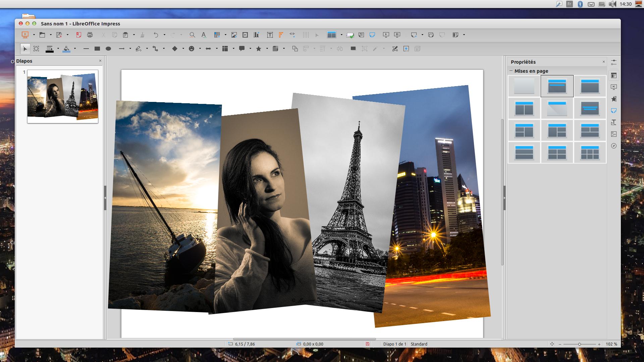Open the Gallery deck in sidebar
644x362 pixels.
coord(614,134)
